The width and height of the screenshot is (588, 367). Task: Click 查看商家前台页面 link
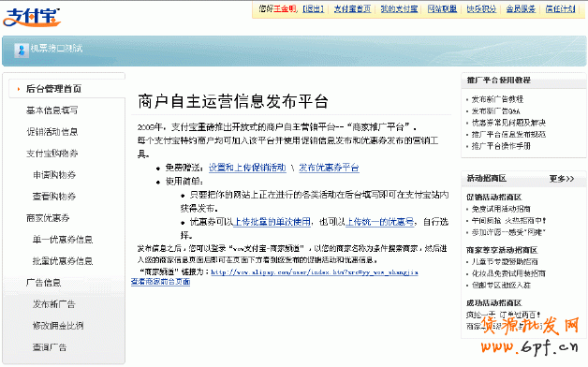[160, 282]
